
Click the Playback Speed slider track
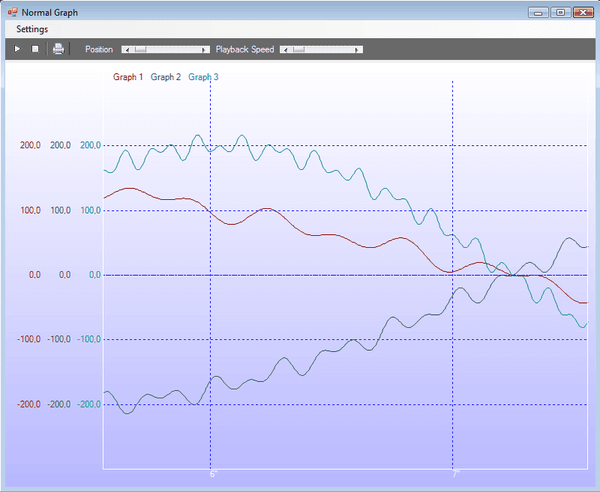pos(330,49)
